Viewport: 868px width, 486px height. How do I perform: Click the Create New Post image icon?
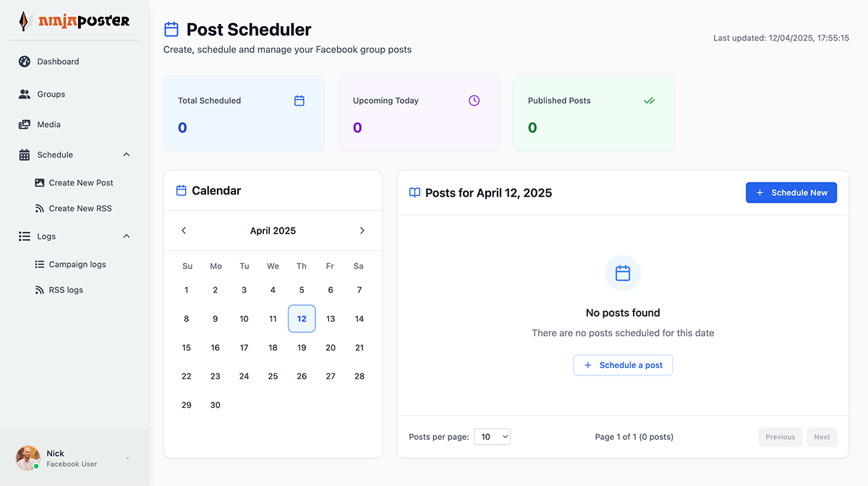[40, 183]
